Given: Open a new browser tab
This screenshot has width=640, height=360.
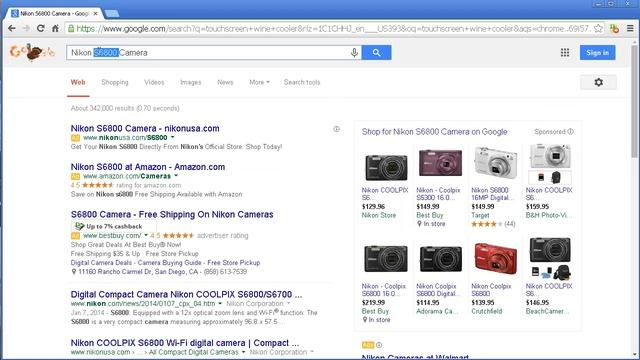Looking at the screenshot, I should (112, 13).
